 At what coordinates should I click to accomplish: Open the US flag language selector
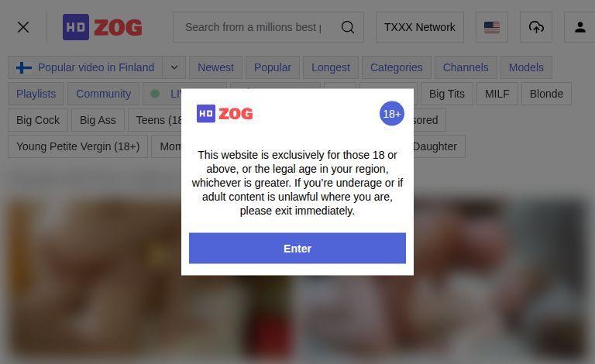point(492,27)
